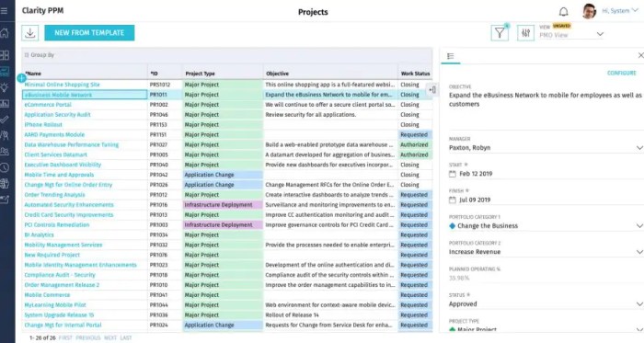Click Infrastructure Deployment cell for PR1016
The width and height of the screenshot is (644, 343).
[x=223, y=205]
